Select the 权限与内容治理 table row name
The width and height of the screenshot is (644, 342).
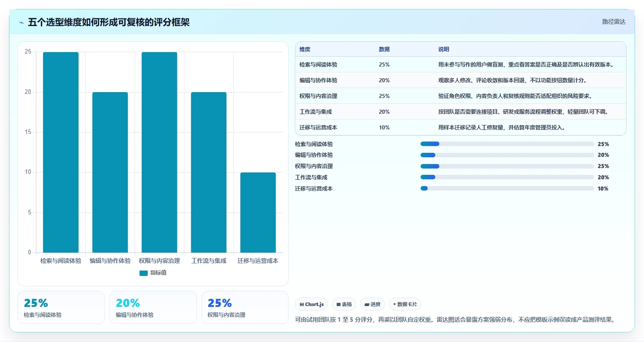pyautogui.click(x=318, y=96)
